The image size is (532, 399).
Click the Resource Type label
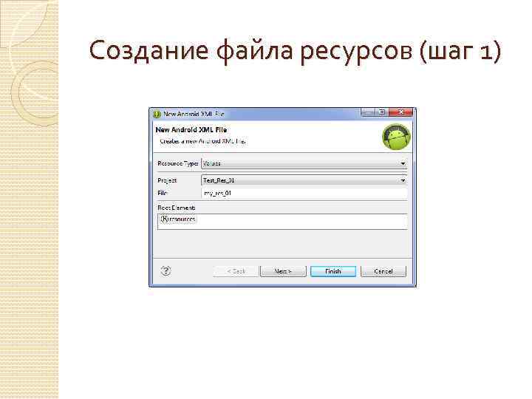pos(178,163)
